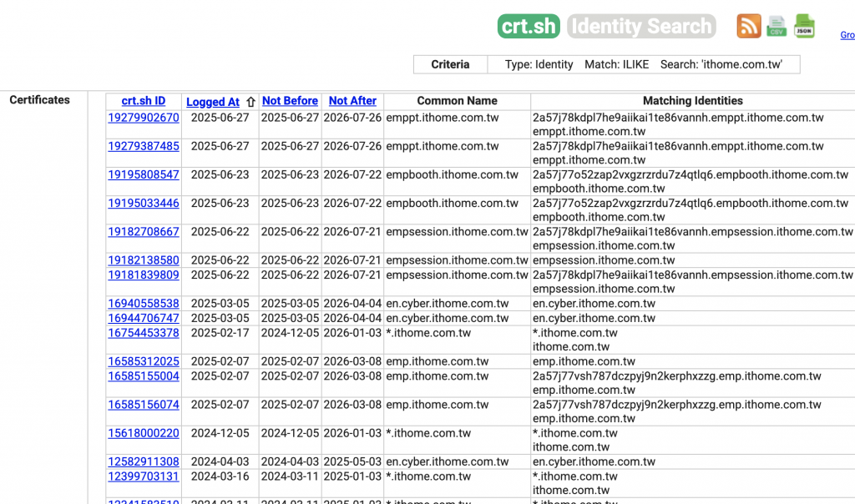Open certificate 16754453378
Image resolution: width=855 pixels, height=504 pixels.
coord(144,333)
